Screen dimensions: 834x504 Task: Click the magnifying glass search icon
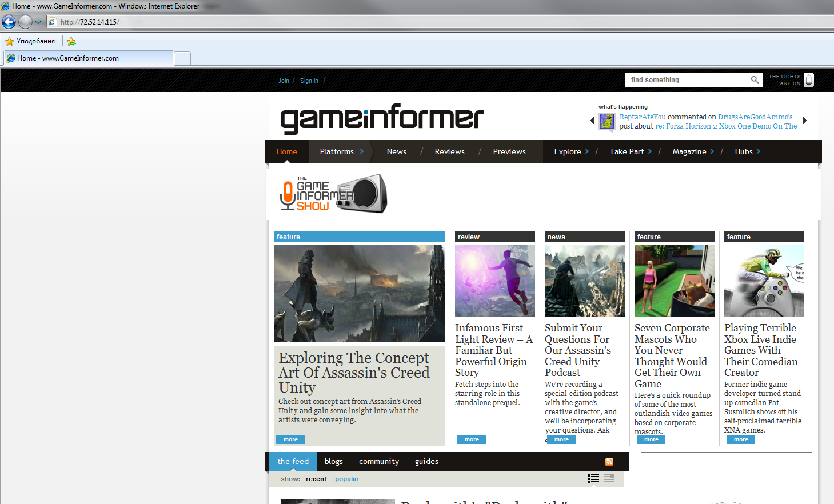(x=755, y=80)
